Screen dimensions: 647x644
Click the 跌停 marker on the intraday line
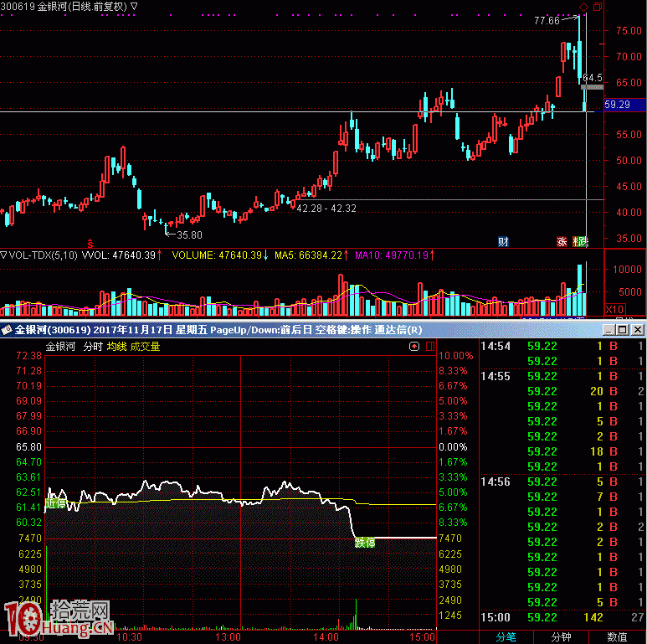click(x=365, y=543)
